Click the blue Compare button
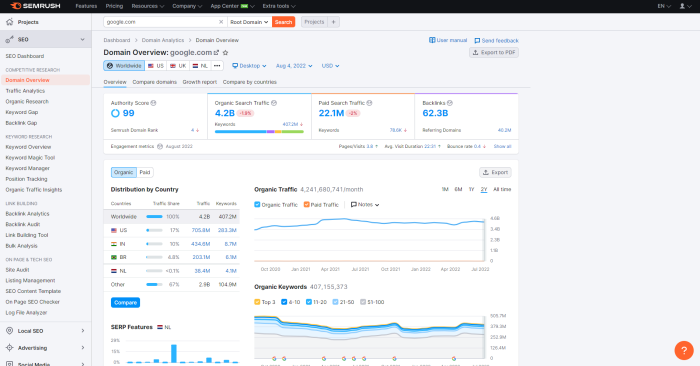 click(x=125, y=303)
